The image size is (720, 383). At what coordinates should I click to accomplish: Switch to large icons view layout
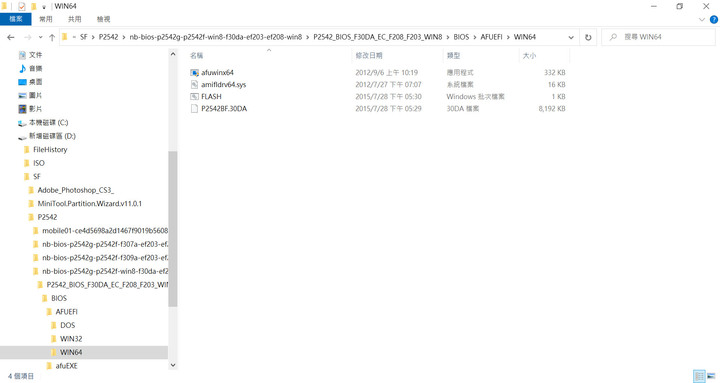[x=711, y=376]
